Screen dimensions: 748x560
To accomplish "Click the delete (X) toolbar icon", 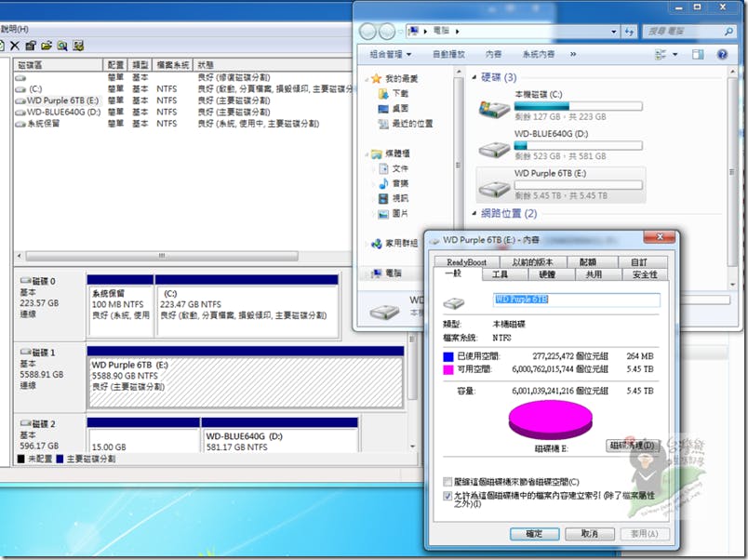I will (15, 45).
